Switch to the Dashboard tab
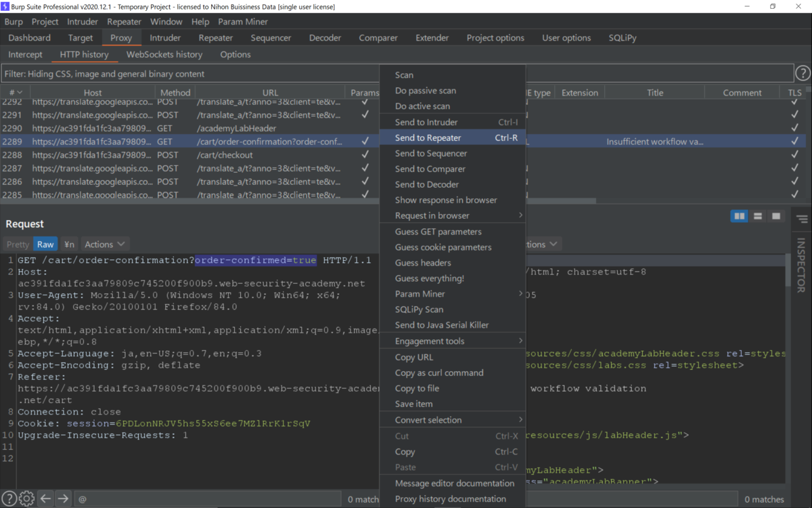The width and height of the screenshot is (812, 508). click(x=30, y=37)
